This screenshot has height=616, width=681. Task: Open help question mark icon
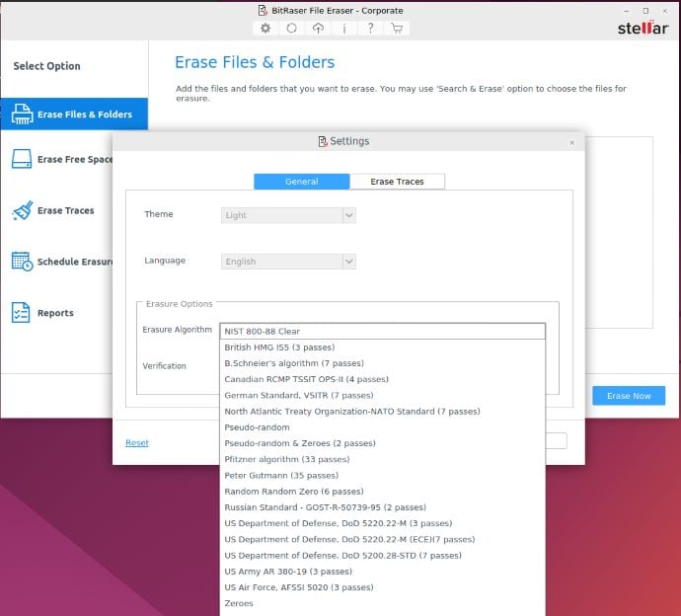(x=370, y=29)
